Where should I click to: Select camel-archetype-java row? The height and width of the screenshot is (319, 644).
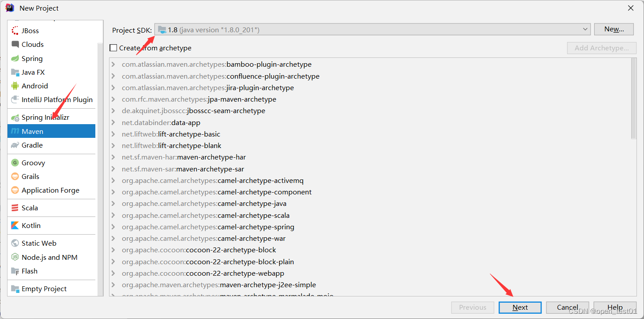point(370,204)
